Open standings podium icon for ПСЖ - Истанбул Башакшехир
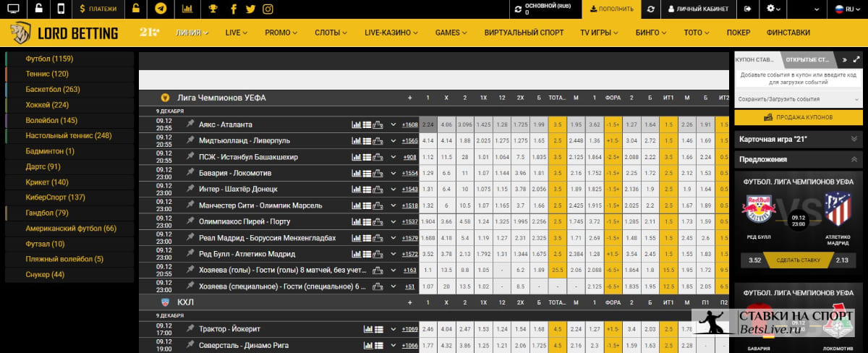 click(378, 157)
